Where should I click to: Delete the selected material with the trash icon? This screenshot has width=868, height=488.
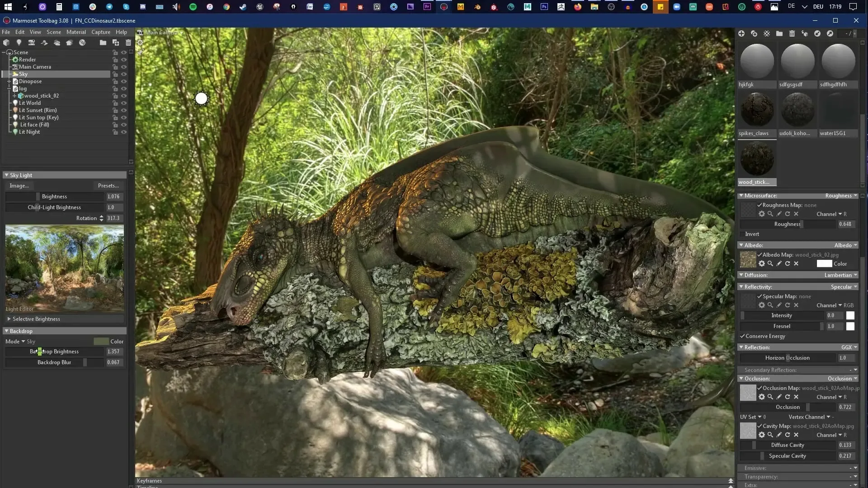point(792,33)
